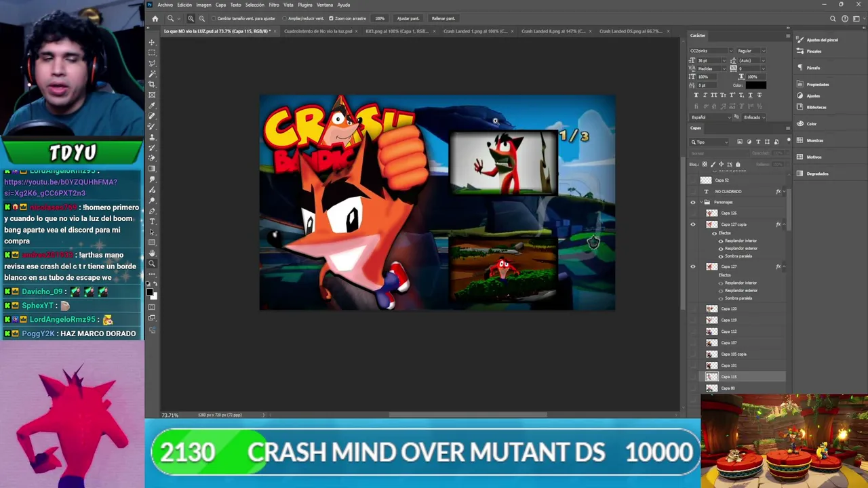The image size is (868, 488).
Task: Filter layers by smart objects icon
Action: pyautogui.click(x=775, y=142)
